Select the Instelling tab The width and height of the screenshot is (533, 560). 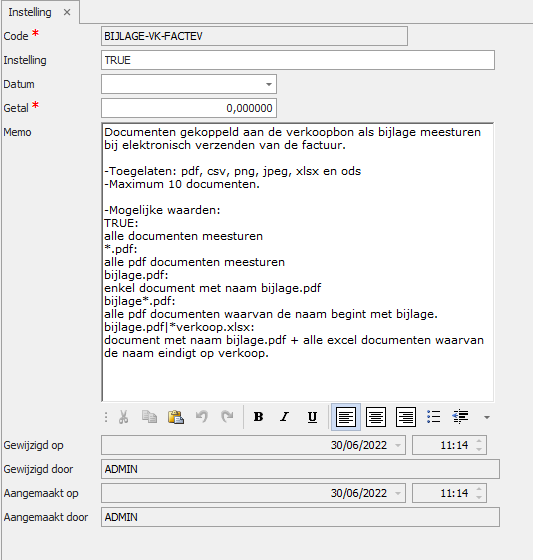(x=30, y=12)
